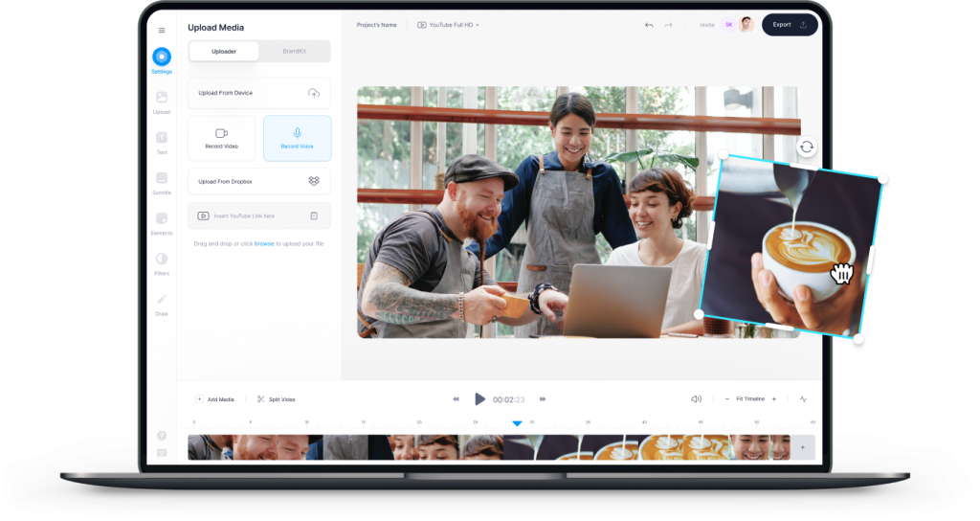
Task: Switch to the Uploader tab
Action: coord(224,52)
